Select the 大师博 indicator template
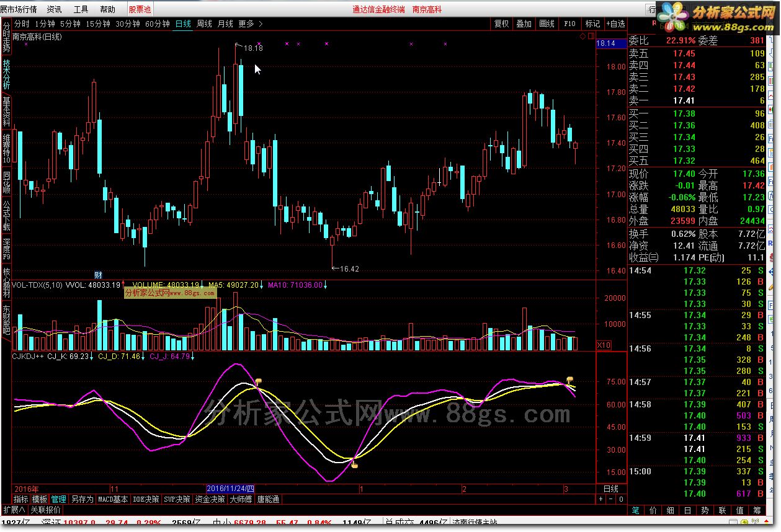 click(241, 499)
